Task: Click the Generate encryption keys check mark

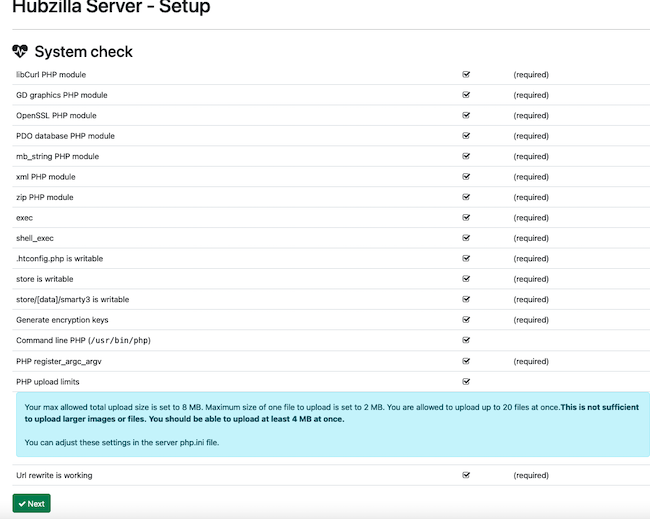Action: tap(466, 320)
